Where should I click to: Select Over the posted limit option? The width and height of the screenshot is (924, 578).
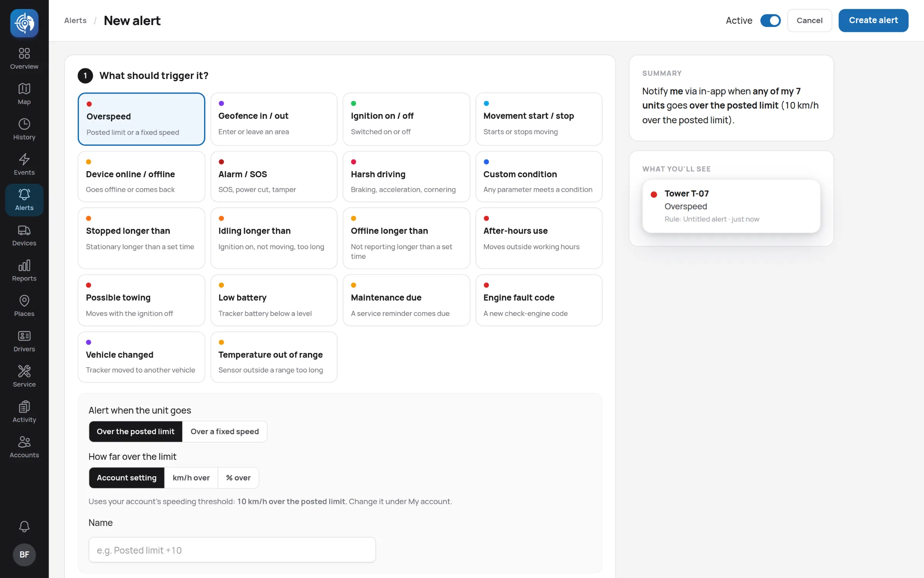(136, 432)
